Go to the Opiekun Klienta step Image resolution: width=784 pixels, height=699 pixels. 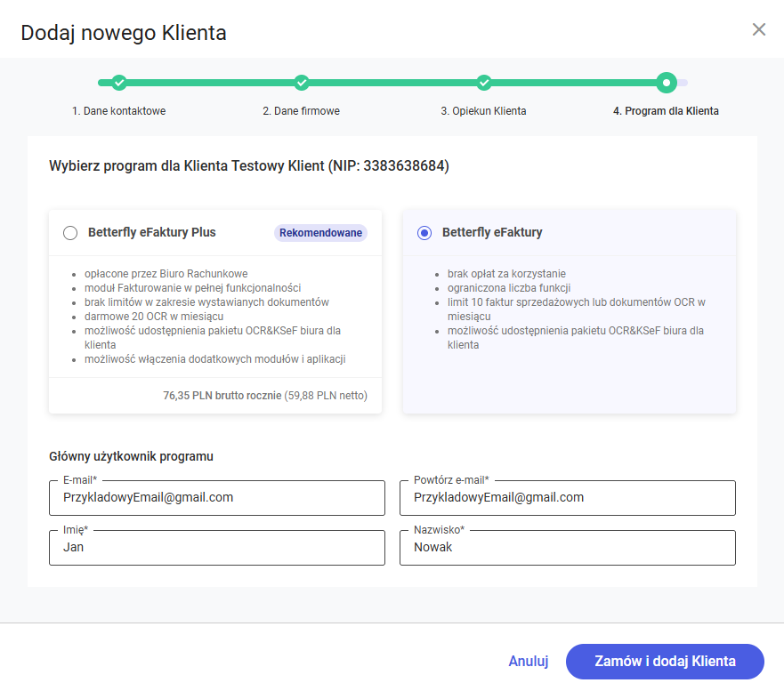pos(483,111)
